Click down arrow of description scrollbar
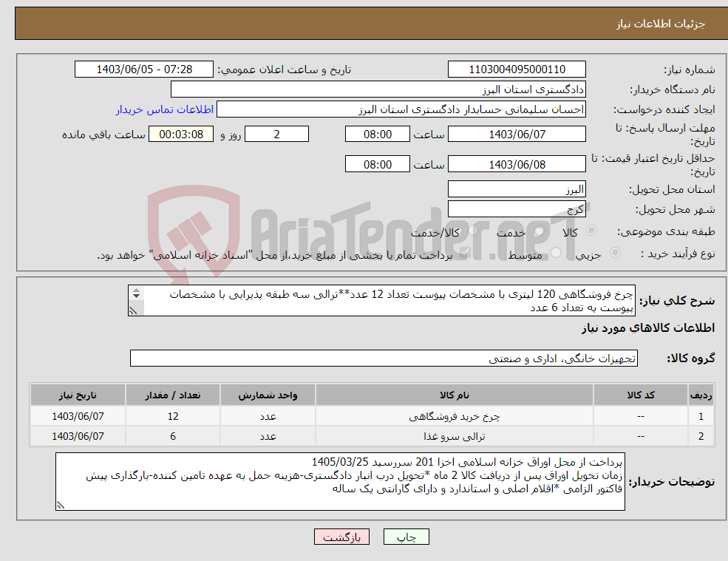This screenshot has width=728, height=561. [136, 296]
